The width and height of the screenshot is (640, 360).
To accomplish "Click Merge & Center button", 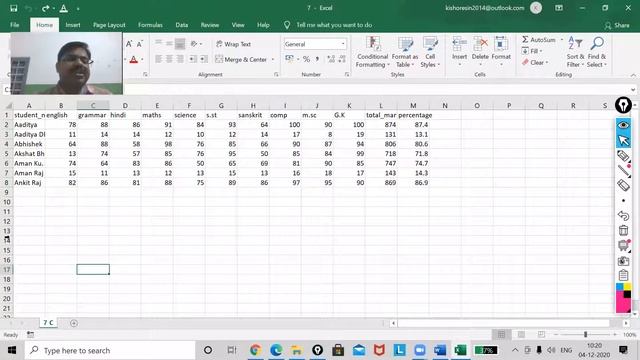I will tap(241, 60).
